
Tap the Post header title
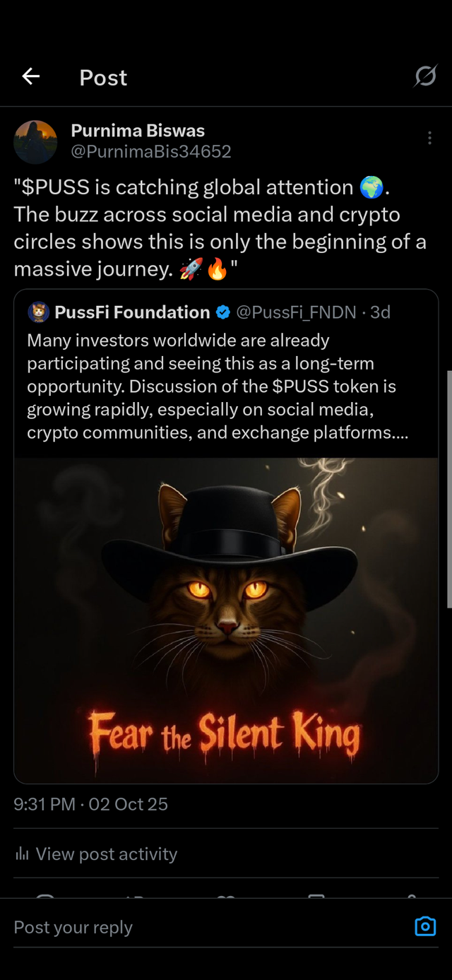(x=103, y=77)
